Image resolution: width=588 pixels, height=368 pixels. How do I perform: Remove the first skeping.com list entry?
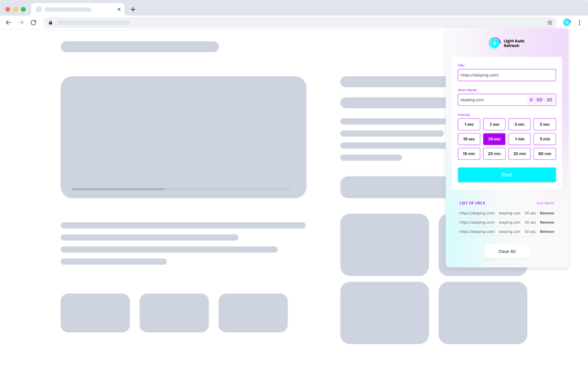[x=547, y=213]
